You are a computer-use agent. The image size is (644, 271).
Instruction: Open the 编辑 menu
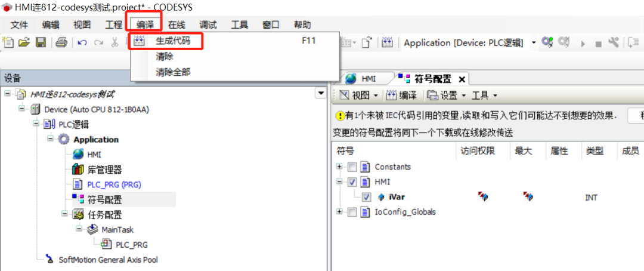click(51, 24)
